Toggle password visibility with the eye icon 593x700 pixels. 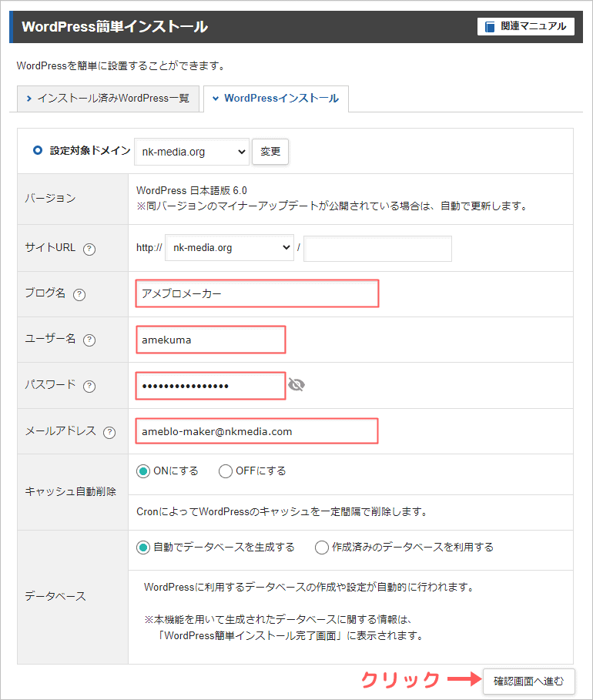(296, 385)
